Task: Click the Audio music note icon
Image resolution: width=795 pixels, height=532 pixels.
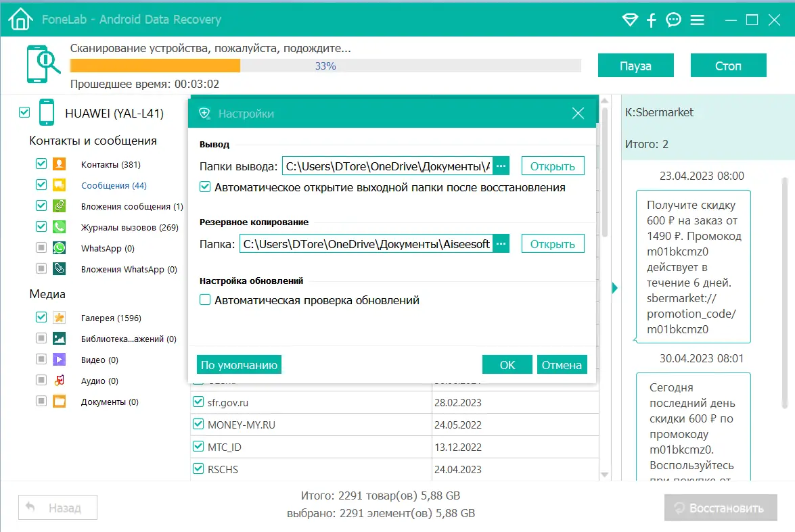Action: pos(60,380)
